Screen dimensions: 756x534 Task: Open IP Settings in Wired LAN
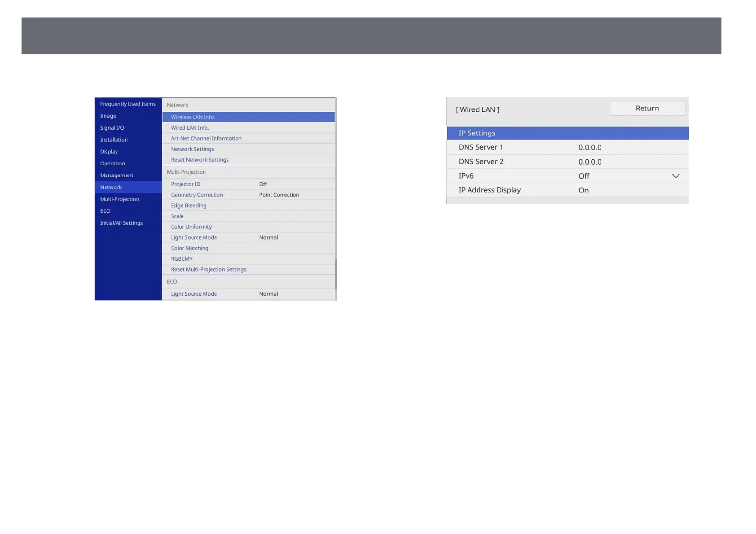pos(567,133)
